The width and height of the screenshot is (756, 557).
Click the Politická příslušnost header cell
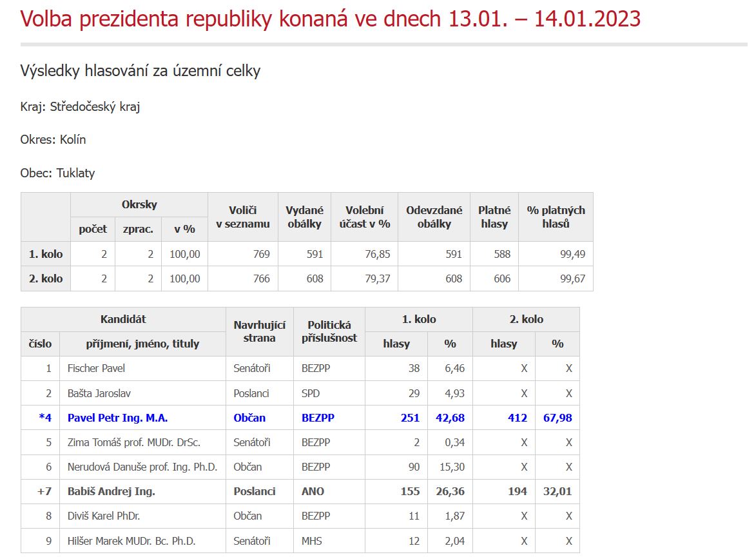pos(329,332)
